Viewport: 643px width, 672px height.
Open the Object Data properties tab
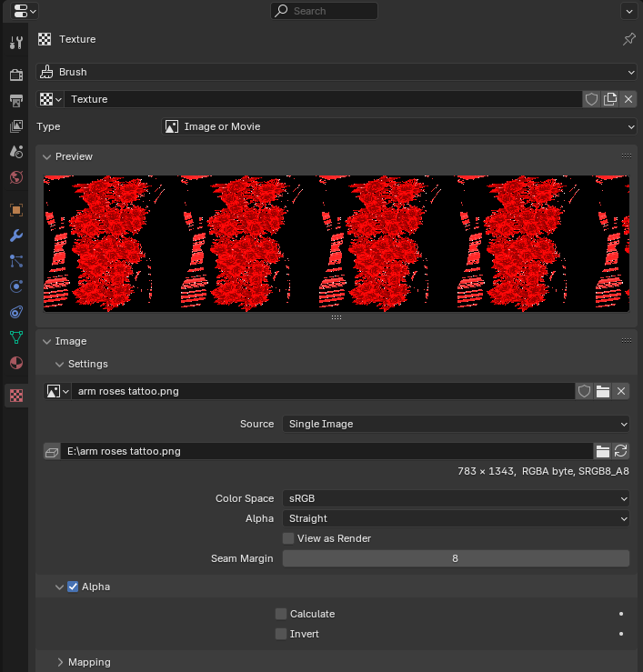tap(16, 337)
